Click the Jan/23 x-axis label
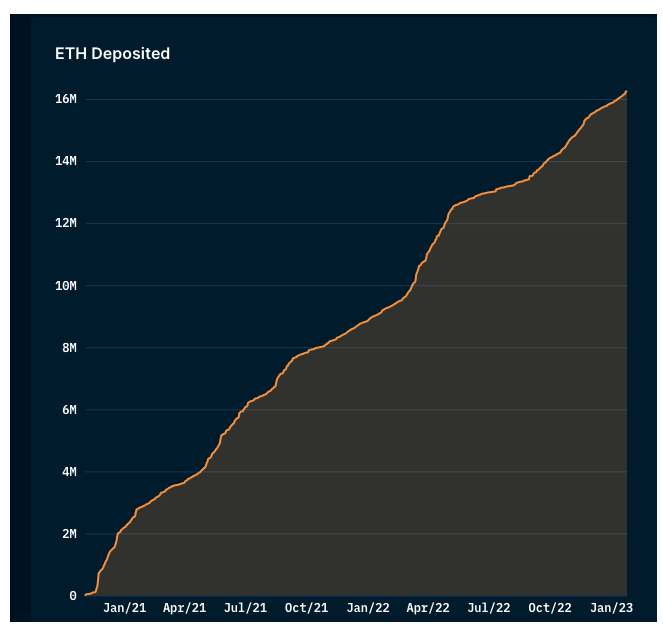The image size is (663, 627). [x=611, y=608]
